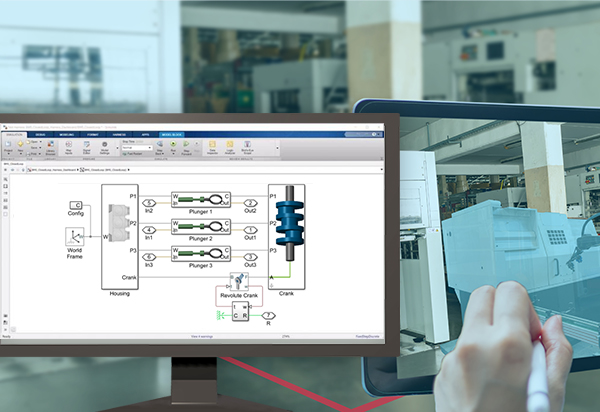Image resolution: width=600 pixels, height=412 pixels.
Task: Select the Revolute Crank joint block
Action: click(240, 281)
